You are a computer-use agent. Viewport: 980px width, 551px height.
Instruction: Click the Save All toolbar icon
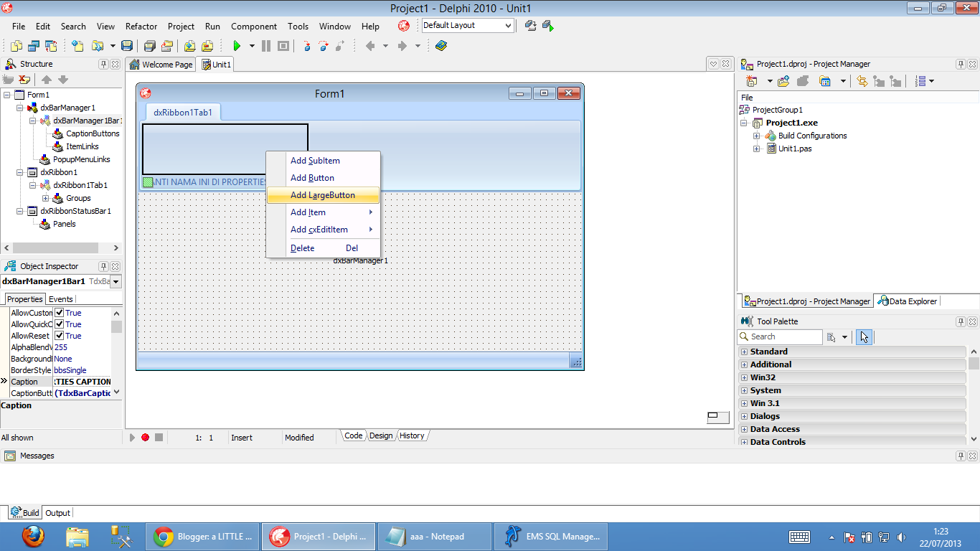point(150,45)
